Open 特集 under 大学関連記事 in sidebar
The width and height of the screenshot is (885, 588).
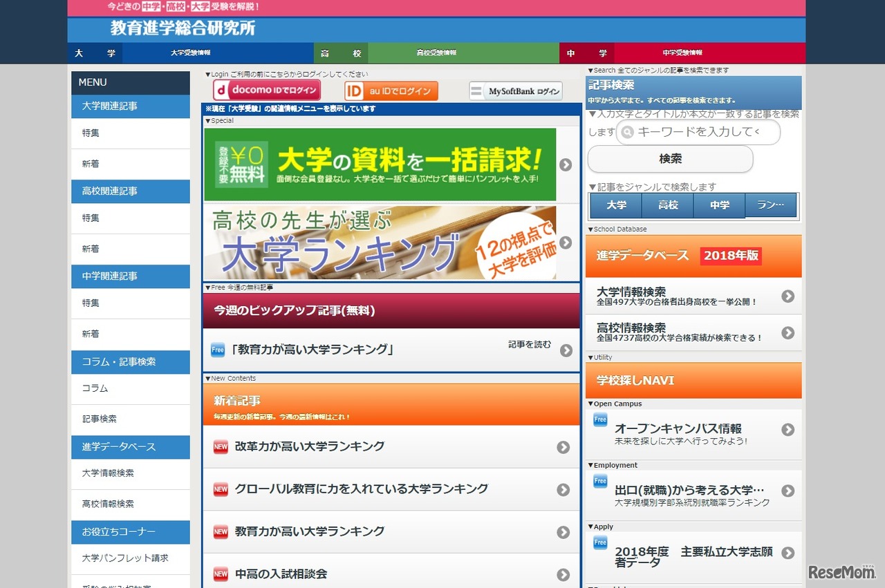(131, 133)
